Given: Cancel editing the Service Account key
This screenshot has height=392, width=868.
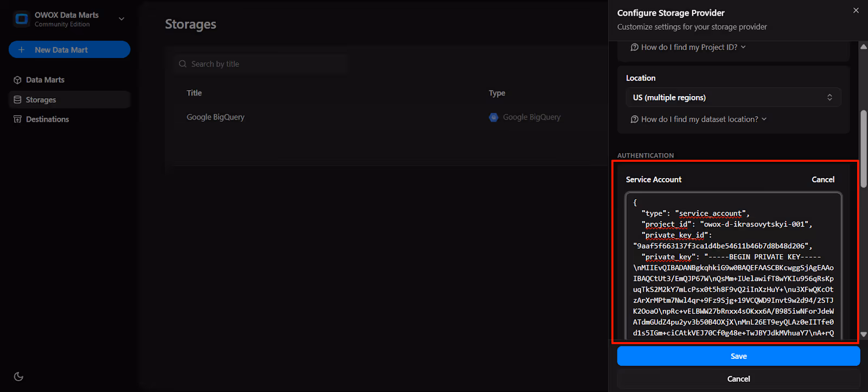Looking at the screenshot, I should [x=823, y=180].
